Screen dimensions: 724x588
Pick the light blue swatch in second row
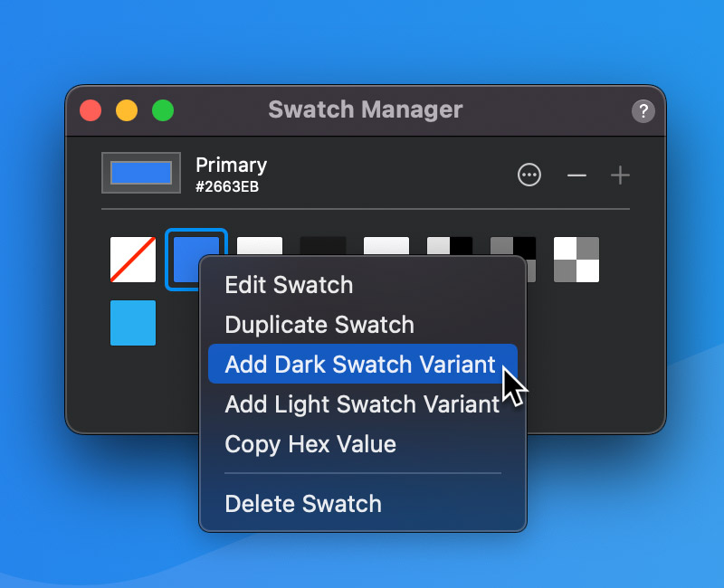coord(133,323)
